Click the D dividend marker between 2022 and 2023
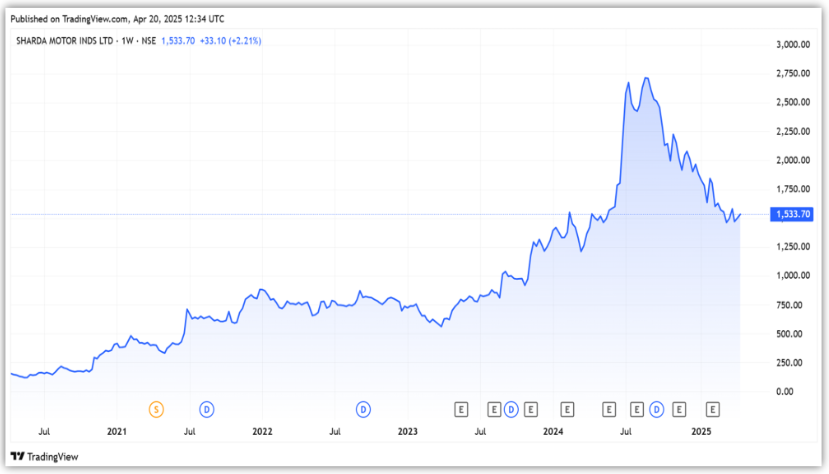Image resolution: width=829 pixels, height=474 pixels. [364, 408]
